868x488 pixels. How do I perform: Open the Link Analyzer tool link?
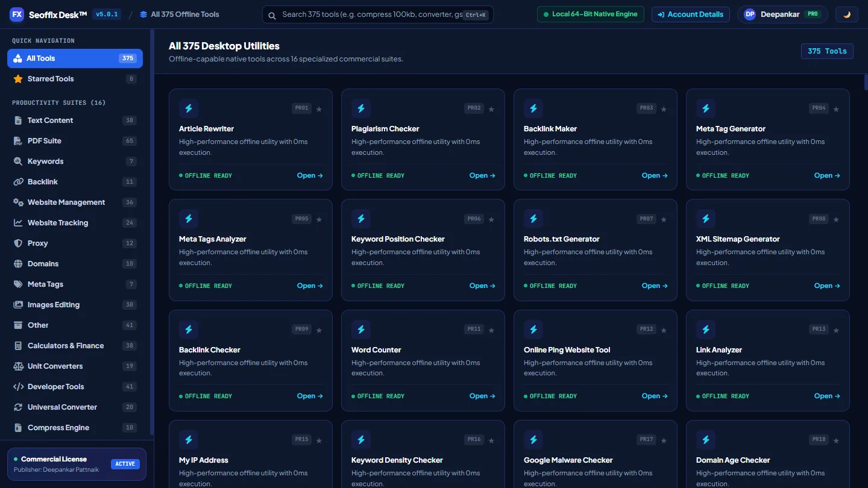click(x=827, y=396)
